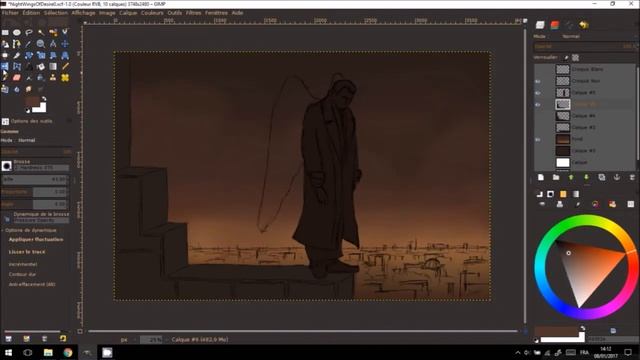Adjust the layer Opacité slider
The width and height of the screenshot is (640, 360).
click(x=585, y=47)
